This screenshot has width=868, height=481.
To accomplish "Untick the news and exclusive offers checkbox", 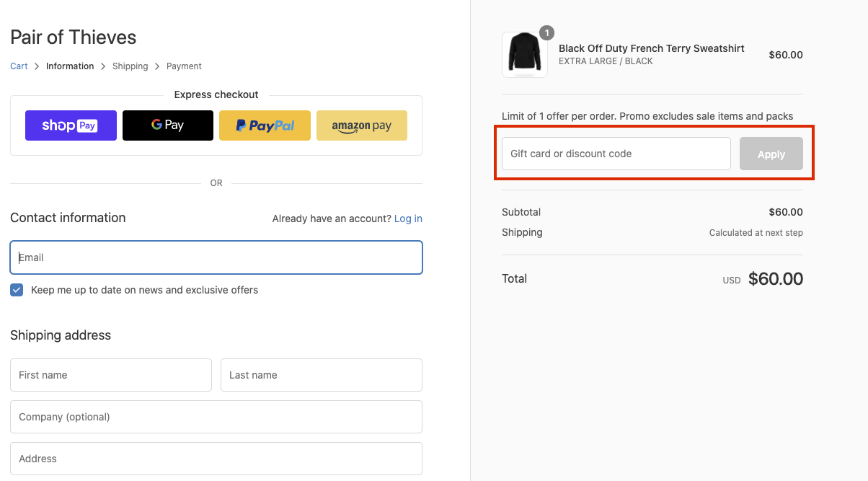I will [17, 290].
